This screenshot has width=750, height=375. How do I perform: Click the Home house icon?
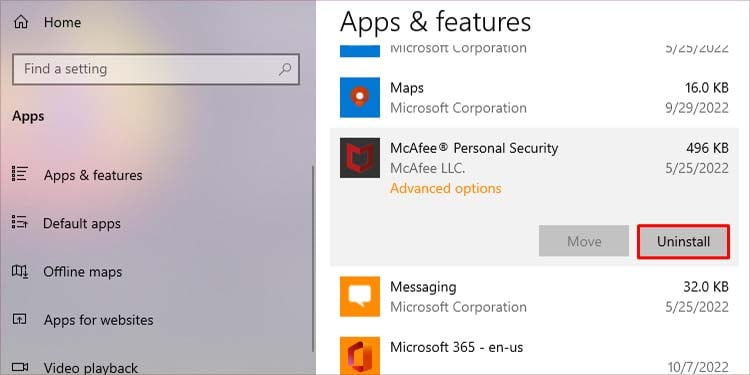pyautogui.click(x=21, y=22)
